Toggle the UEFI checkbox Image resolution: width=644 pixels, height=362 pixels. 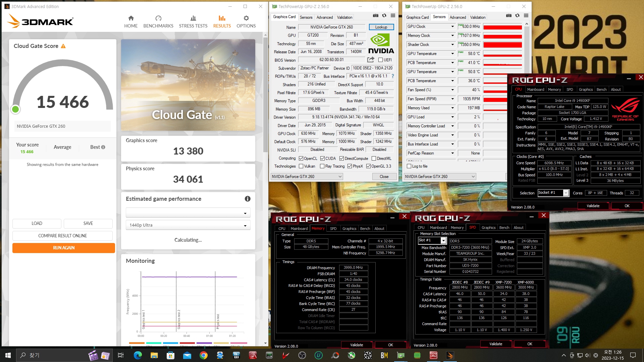point(380,60)
